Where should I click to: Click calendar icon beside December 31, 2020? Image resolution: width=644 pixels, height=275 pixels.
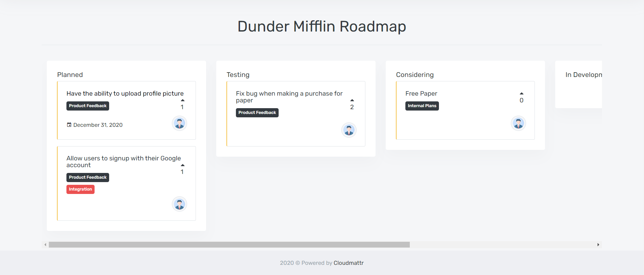[x=69, y=125]
